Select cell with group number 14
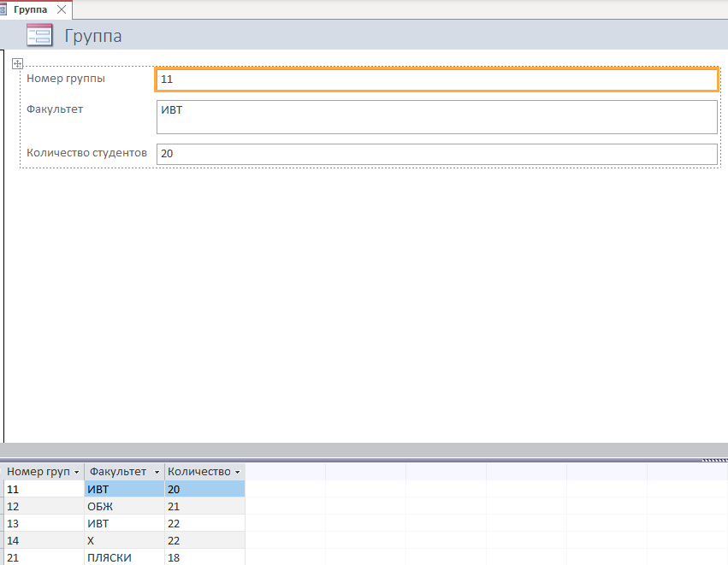Viewport: 728px width, 565px height. coord(44,541)
